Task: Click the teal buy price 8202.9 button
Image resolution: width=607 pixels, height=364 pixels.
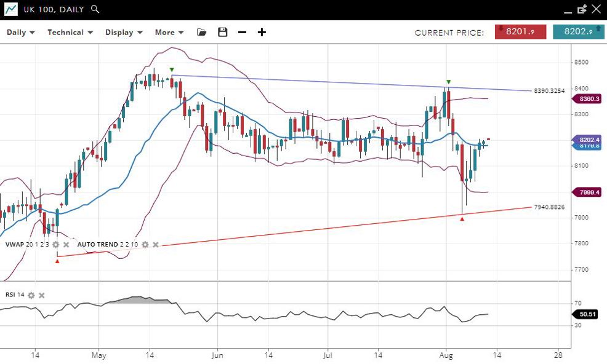Action: click(x=578, y=32)
